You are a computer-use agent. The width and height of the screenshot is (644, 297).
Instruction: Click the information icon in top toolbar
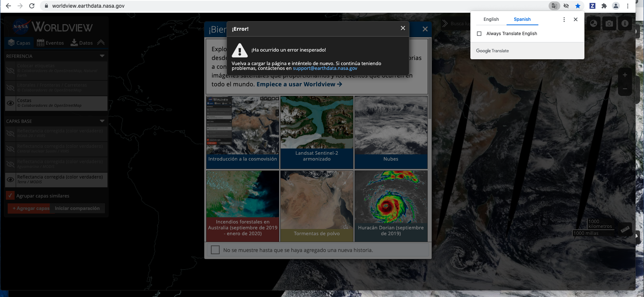click(x=625, y=23)
